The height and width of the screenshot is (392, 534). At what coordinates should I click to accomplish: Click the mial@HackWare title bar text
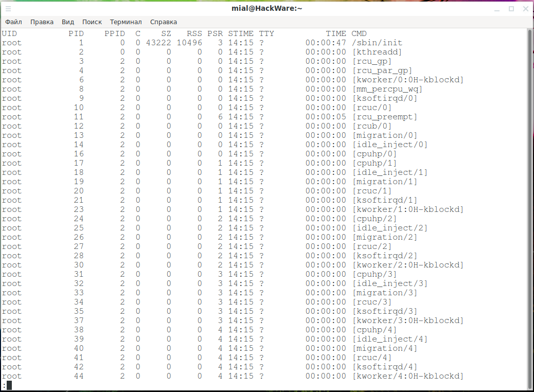click(266, 9)
